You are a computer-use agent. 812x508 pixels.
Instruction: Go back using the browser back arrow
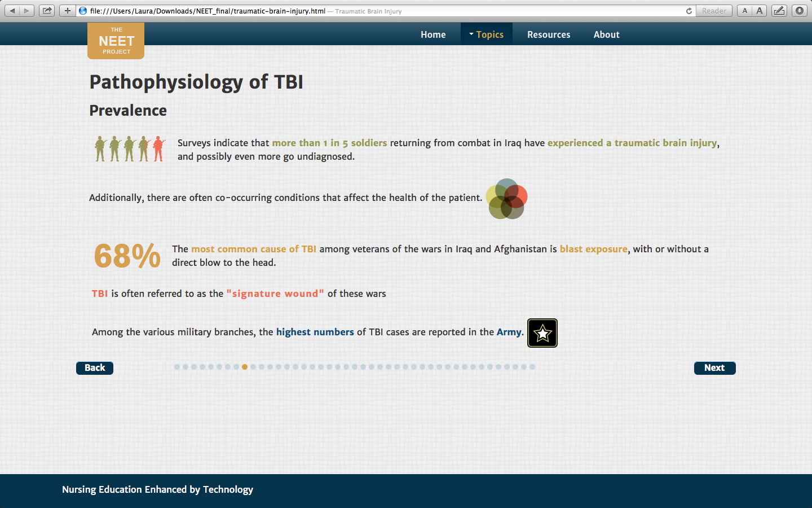tap(12, 11)
